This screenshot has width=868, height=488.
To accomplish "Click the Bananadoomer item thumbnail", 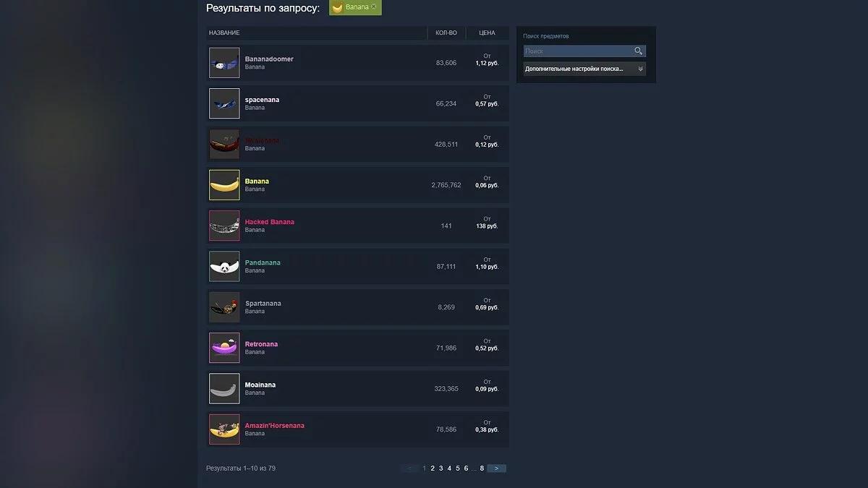I will [224, 63].
